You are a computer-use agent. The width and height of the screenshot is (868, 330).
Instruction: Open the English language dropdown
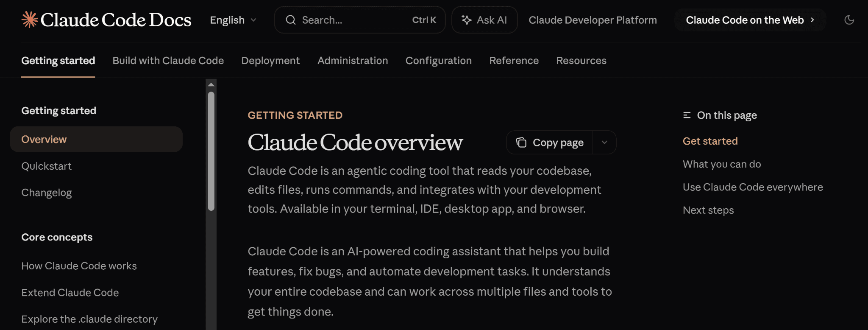[x=233, y=20]
